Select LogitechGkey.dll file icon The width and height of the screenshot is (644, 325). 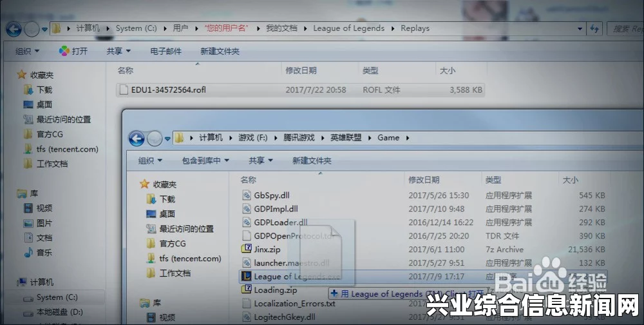pyautogui.click(x=247, y=317)
